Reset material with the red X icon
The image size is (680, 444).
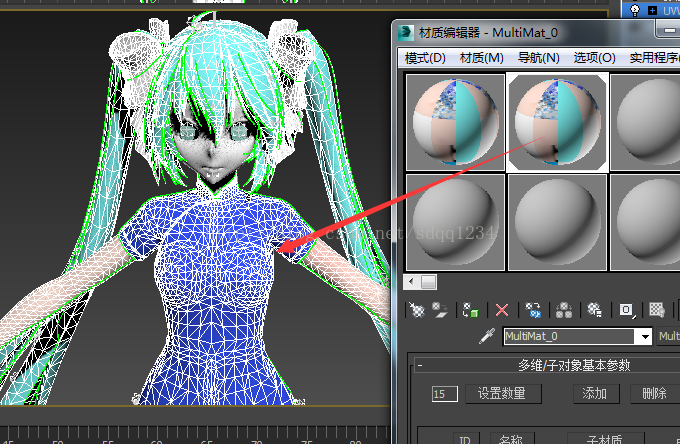pos(502,310)
